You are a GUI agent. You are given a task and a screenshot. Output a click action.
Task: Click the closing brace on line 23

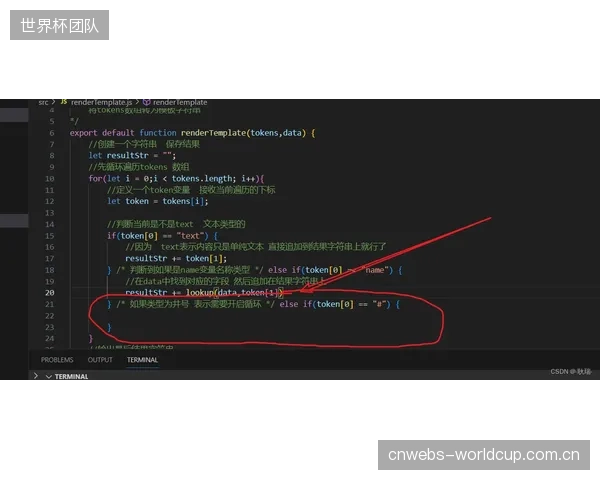pyautogui.click(x=109, y=327)
